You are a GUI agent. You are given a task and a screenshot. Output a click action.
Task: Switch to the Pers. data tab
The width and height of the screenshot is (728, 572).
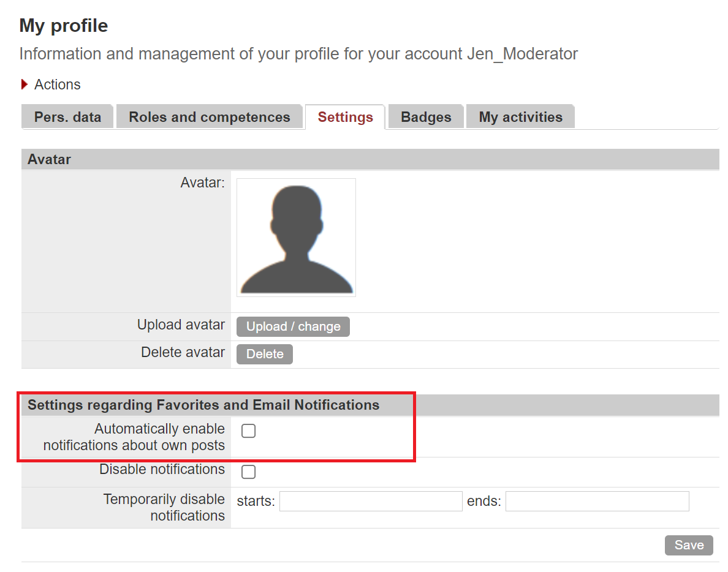click(67, 117)
